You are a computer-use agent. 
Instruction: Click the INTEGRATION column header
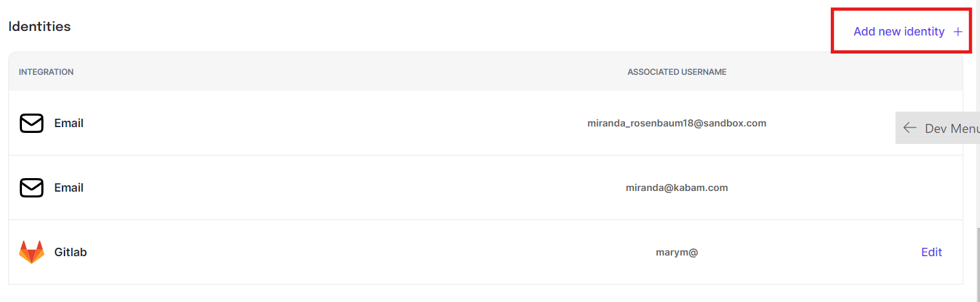point(46,72)
